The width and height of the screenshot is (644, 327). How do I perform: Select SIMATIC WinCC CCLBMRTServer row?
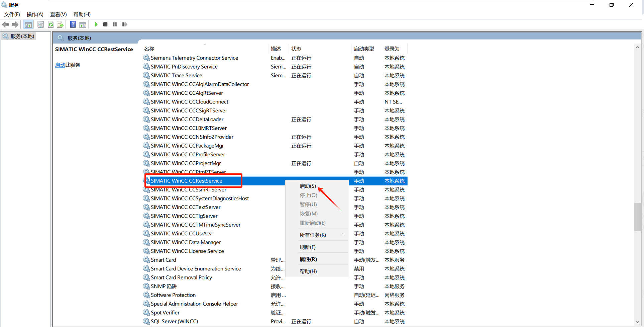click(x=275, y=128)
